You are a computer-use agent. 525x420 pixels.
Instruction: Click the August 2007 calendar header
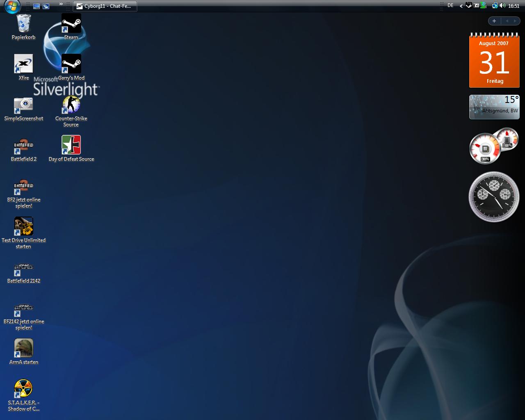coord(493,43)
